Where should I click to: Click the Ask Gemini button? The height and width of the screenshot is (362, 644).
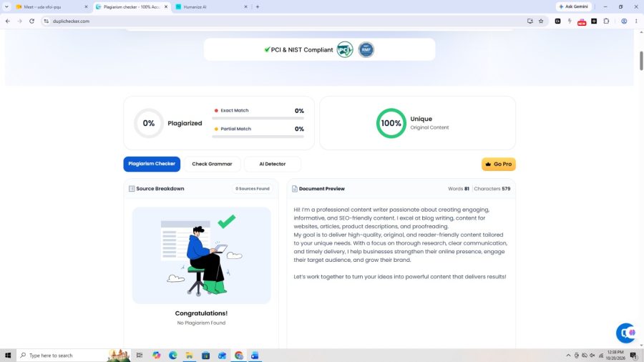[574, 6]
